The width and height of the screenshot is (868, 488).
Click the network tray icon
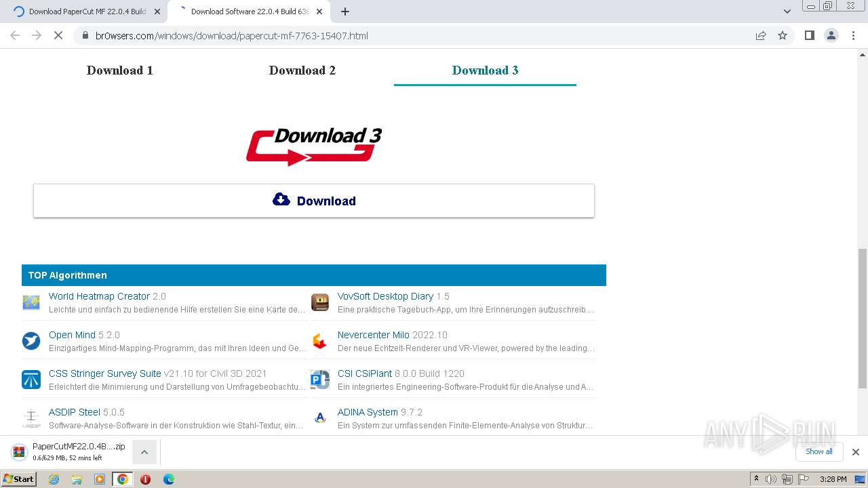(787, 479)
